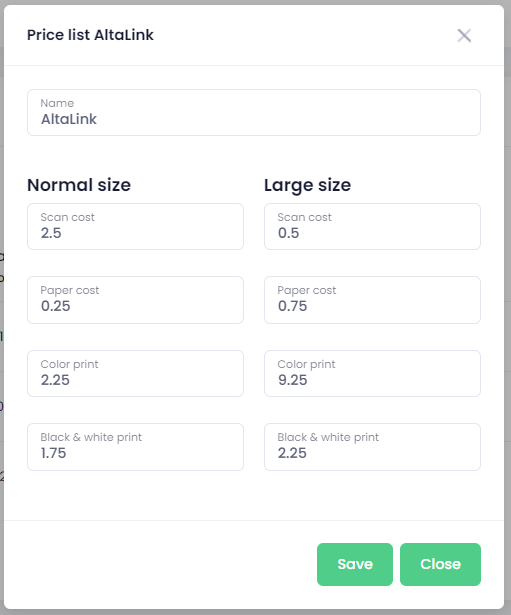
Task: Click Large size Black & white print field
Action: [x=372, y=447]
